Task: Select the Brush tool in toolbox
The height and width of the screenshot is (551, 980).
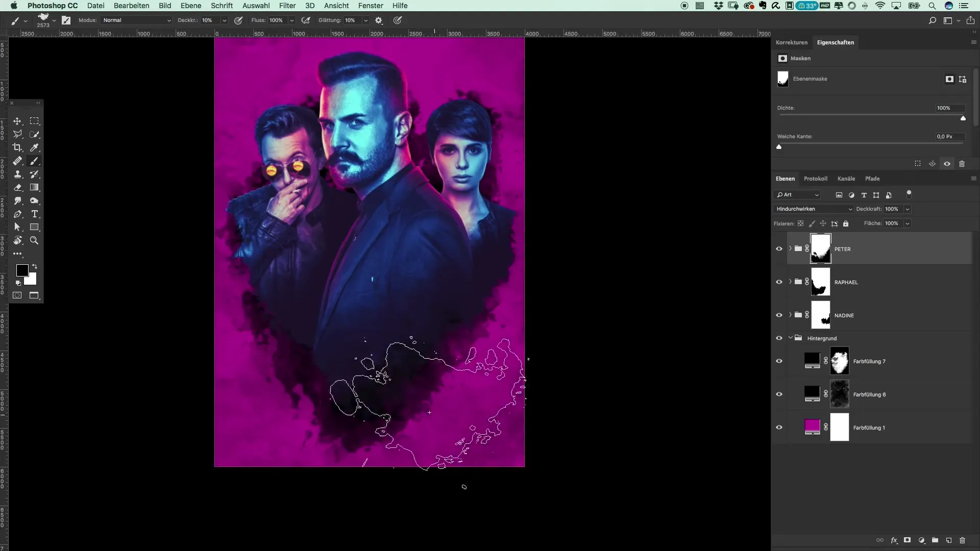Action: coord(34,161)
